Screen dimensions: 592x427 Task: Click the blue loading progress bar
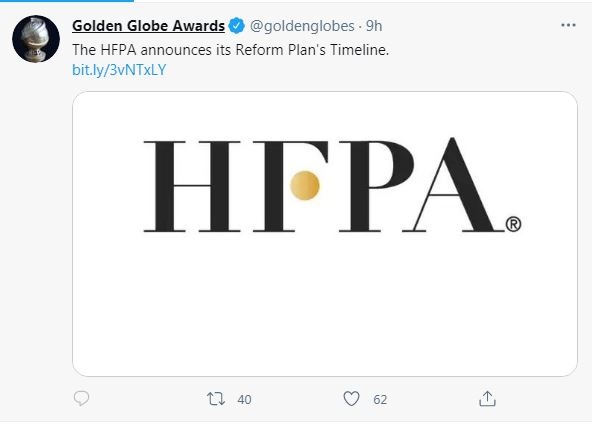[67, 1]
